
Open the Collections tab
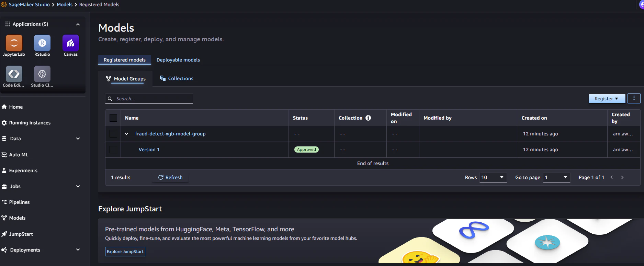[177, 78]
